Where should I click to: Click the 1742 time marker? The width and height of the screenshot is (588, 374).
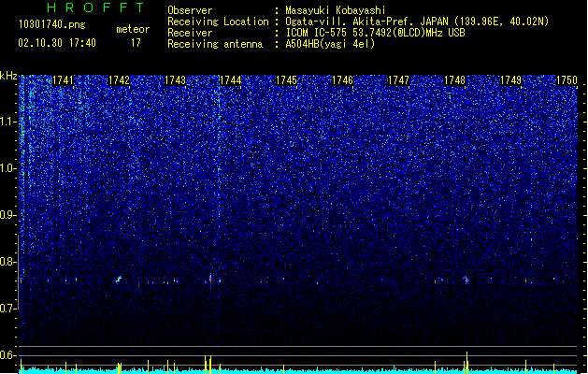coord(119,80)
